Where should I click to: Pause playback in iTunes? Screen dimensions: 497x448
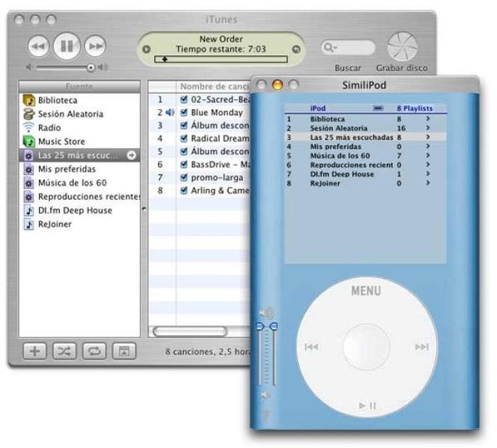(67, 46)
